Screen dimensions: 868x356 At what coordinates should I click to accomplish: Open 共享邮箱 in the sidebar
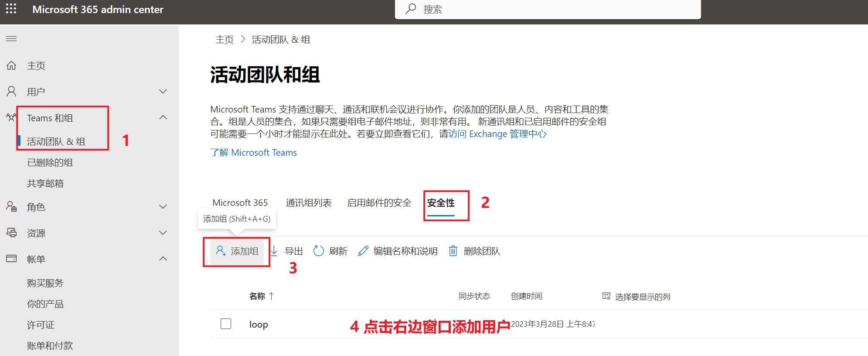tap(45, 183)
